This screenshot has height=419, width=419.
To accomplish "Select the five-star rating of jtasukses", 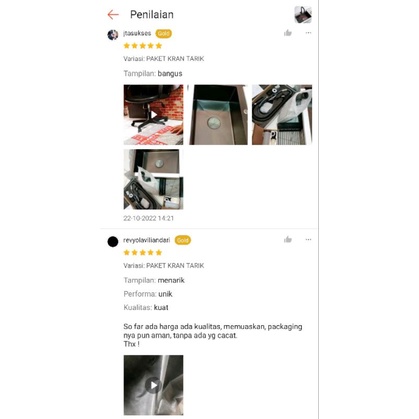I will (143, 46).
